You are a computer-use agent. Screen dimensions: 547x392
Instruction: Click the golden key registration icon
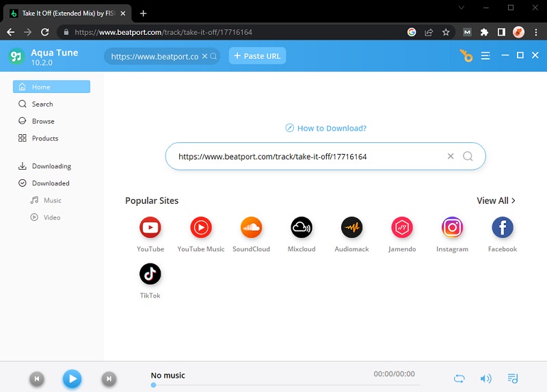click(466, 55)
